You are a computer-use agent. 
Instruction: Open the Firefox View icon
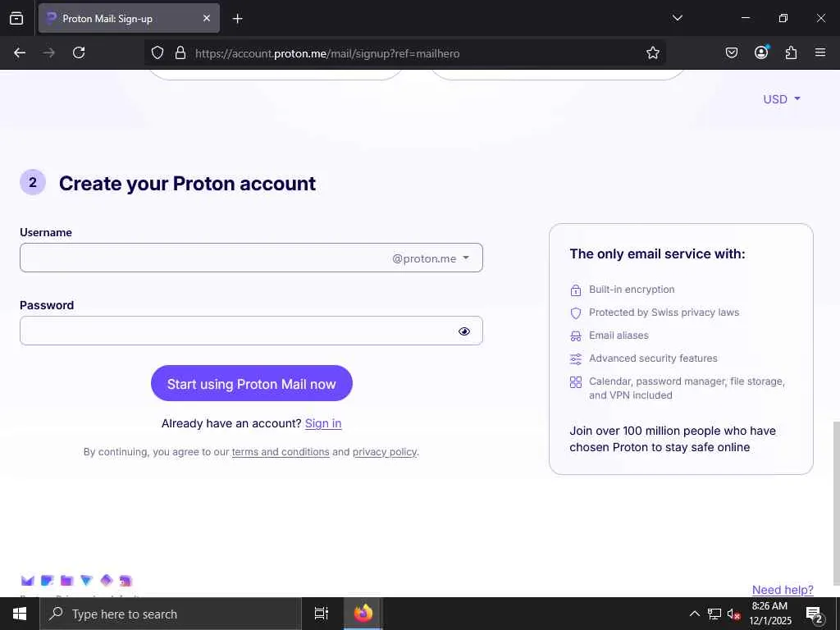(x=16, y=18)
